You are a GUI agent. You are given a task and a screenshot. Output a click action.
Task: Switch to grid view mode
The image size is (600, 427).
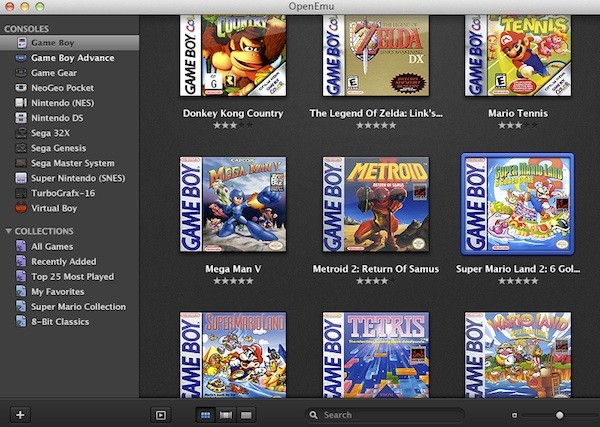tap(205, 415)
